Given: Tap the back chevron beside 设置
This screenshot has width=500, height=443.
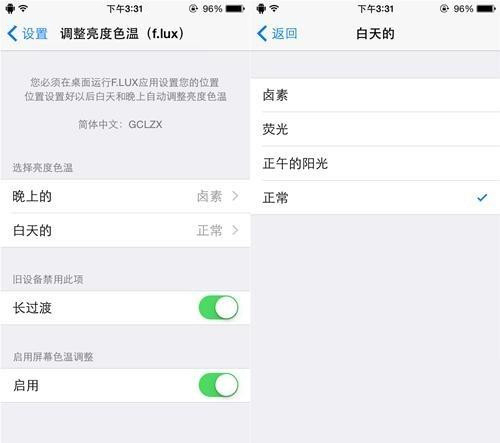Looking at the screenshot, I should [12, 34].
